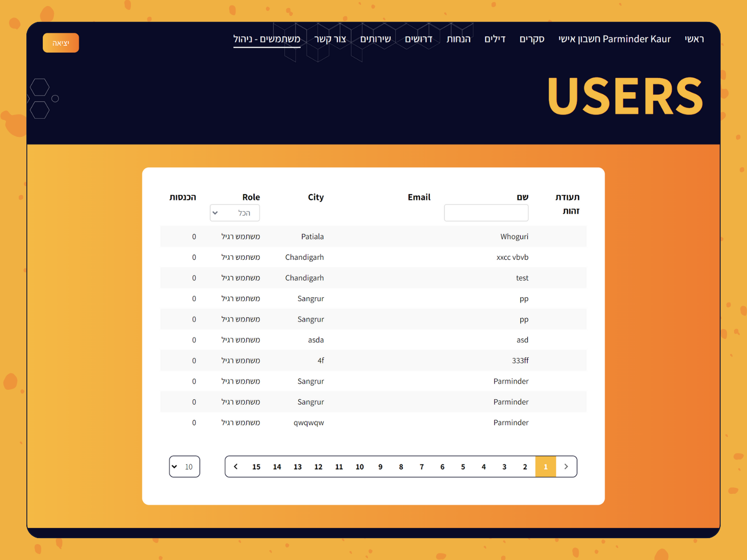Go to page 2 in pagination

click(x=525, y=467)
